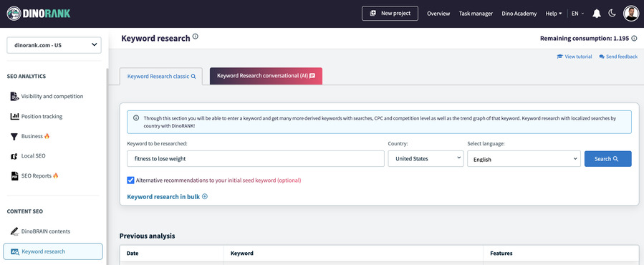Open the Select language dropdown showing English

coord(524,158)
